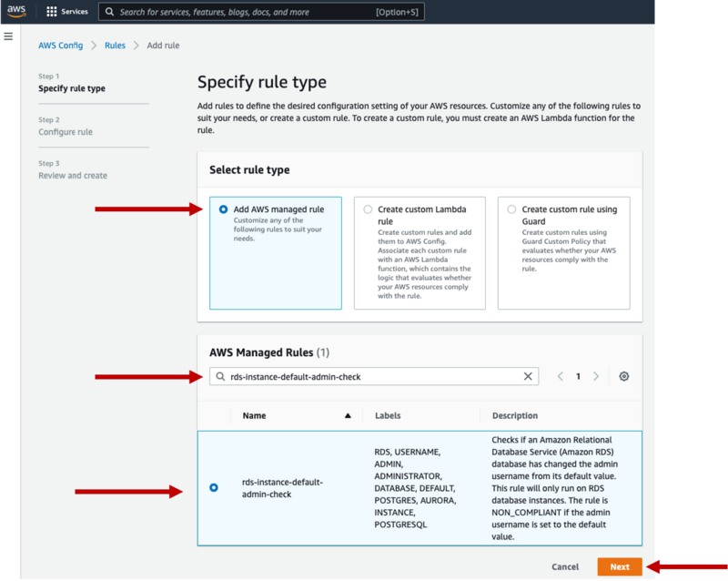Focus the AWS top search field
Screen dimensions: 728x581
[261, 12]
